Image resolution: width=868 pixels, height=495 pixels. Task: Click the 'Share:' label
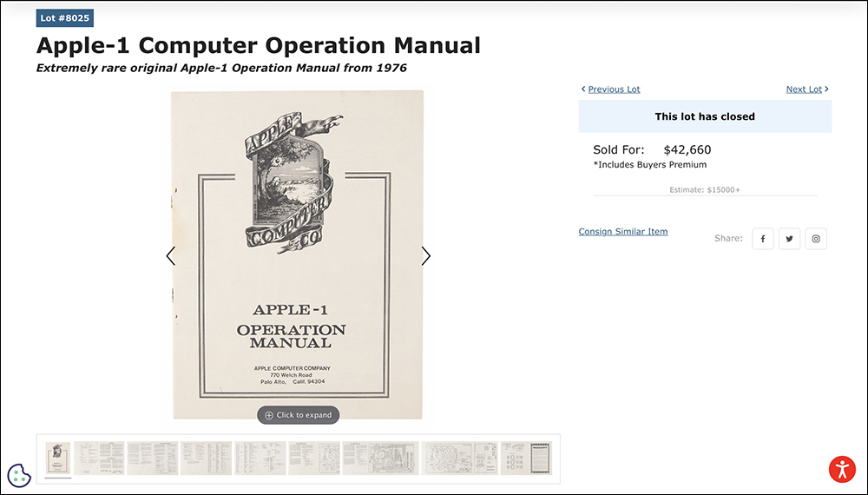tap(728, 238)
